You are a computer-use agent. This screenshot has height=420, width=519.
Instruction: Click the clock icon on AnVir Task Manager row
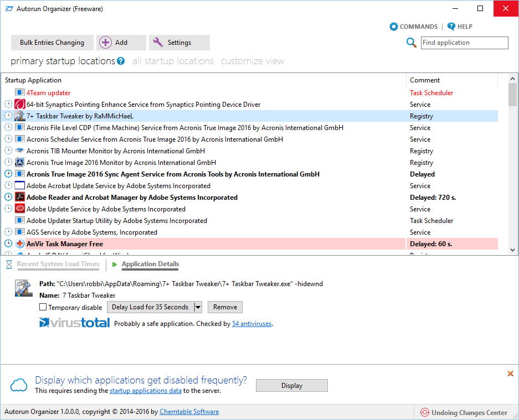point(8,243)
